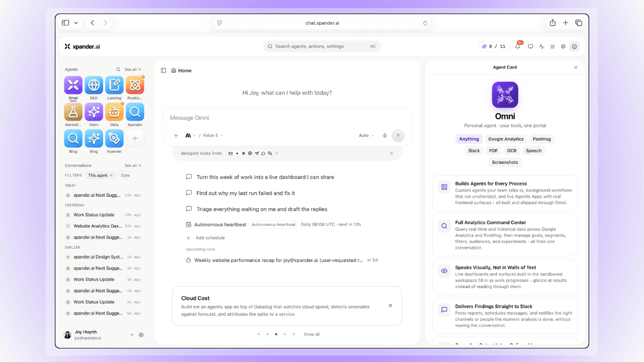This screenshot has width=644, height=362.
Task: Expand browser sidebar dropdown chevron
Action: point(76,23)
